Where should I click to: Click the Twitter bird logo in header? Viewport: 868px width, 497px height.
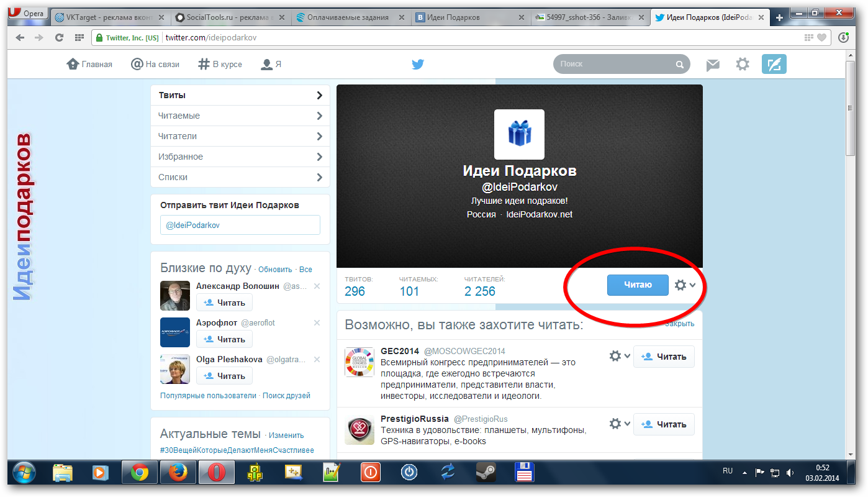418,64
